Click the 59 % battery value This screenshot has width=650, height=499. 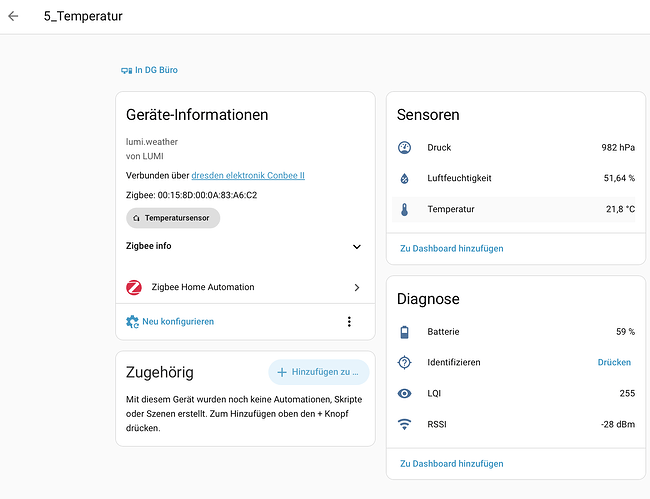coord(626,332)
